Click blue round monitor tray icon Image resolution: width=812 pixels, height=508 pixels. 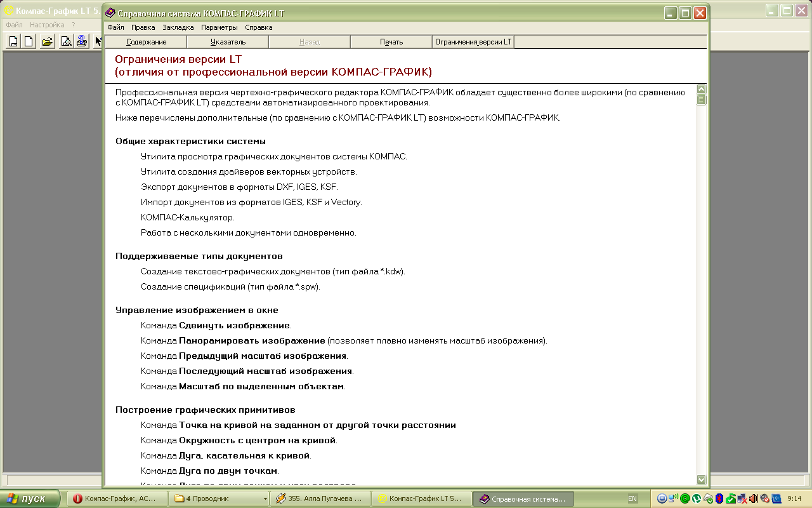(662, 498)
